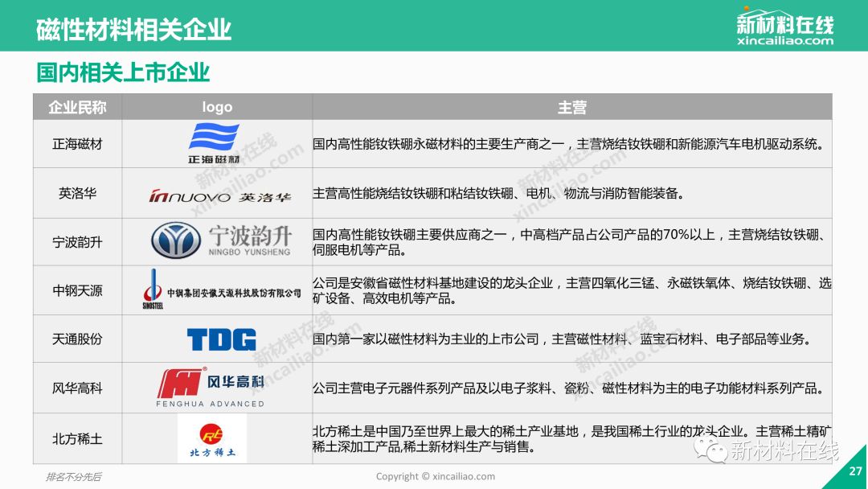Click the 风华高科 Fenghua Advanced logo
Viewport: 868px width, 489px height.
coord(211,387)
